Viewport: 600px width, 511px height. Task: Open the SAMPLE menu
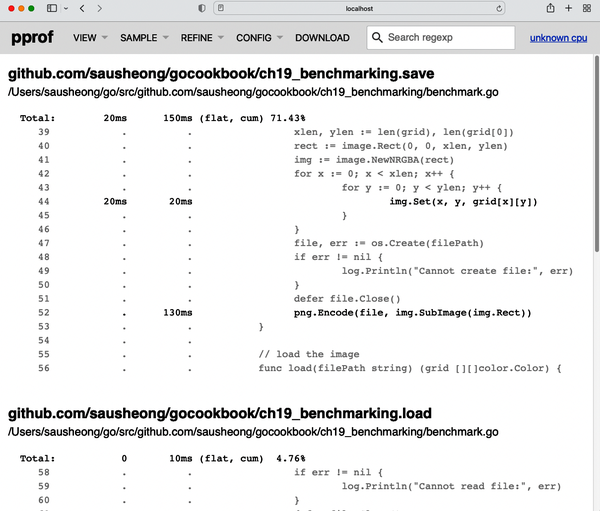[139, 38]
